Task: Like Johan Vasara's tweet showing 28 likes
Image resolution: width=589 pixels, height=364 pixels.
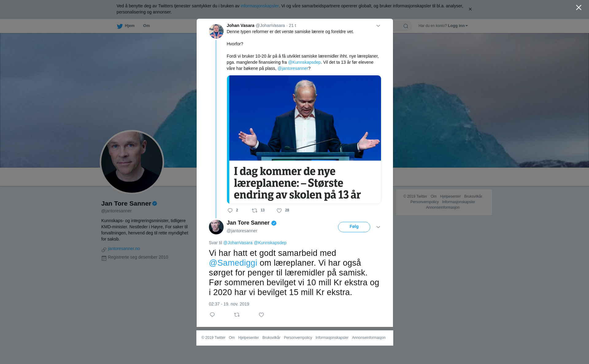Action: pos(279,210)
